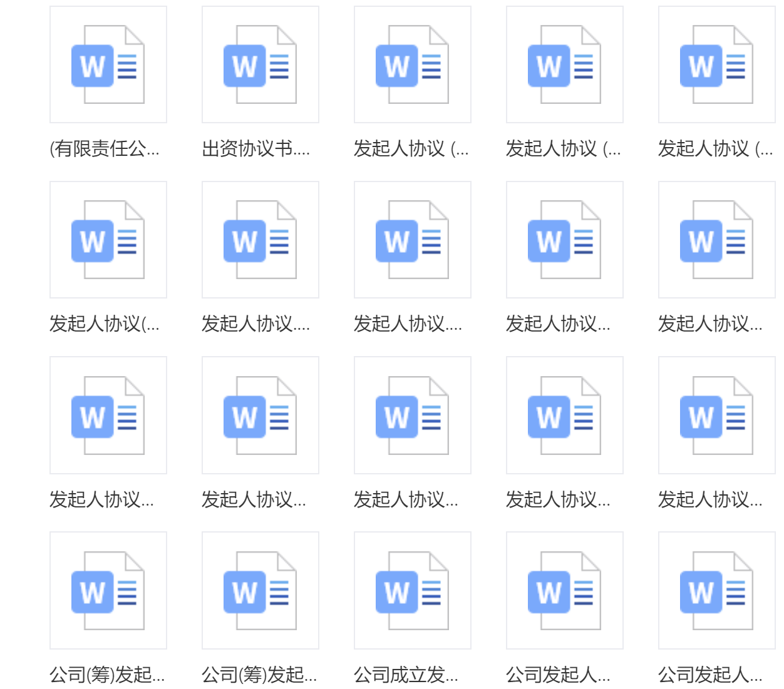Viewport: 784px width, 689px height.
Task: Open 发起人协议... thumbnail above second 公司(筹)发起...
Action: (x=260, y=415)
